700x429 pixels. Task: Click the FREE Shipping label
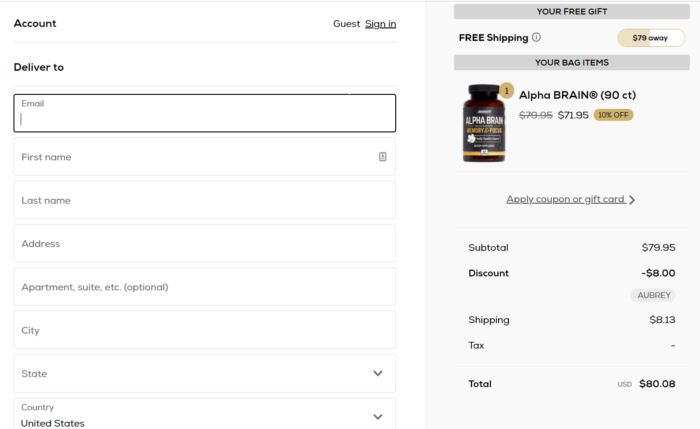coord(493,38)
